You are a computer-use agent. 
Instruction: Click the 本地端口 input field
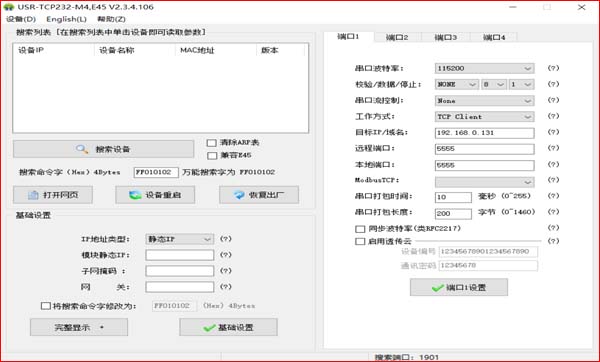484,165
